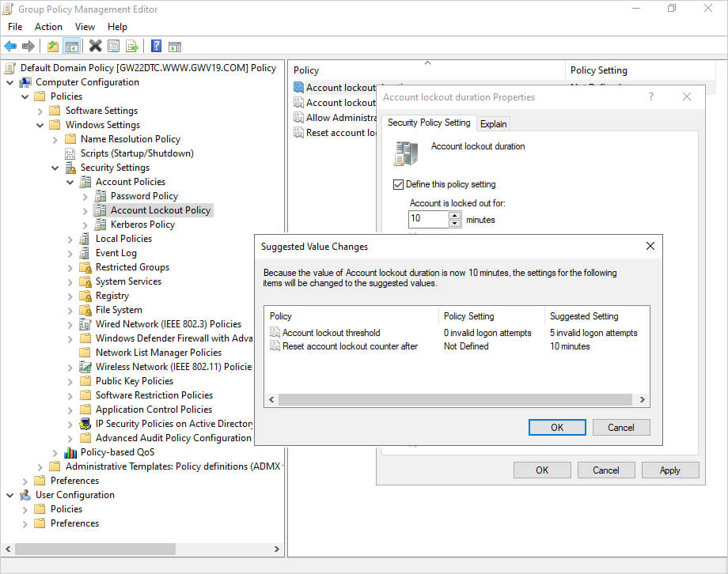Viewport: 728px width, 574px height.
Task: Collapse the Security Settings tree node
Action: [x=55, y=168]
